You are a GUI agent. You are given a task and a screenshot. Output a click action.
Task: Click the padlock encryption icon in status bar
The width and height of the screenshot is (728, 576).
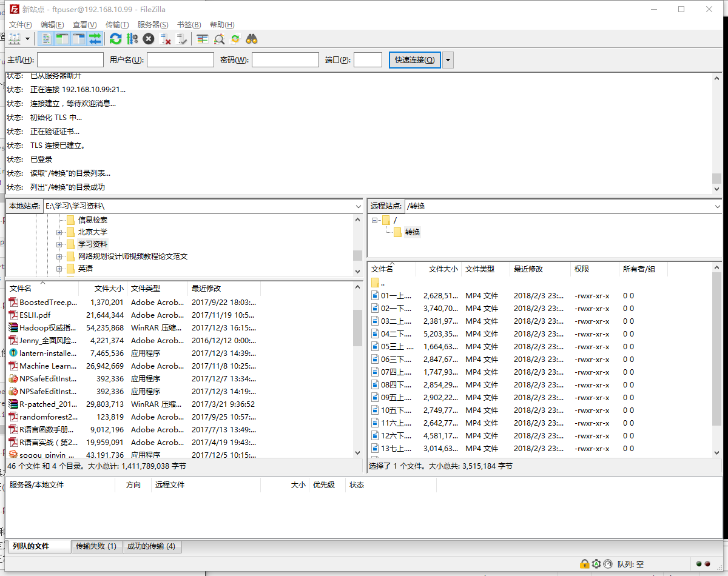point(584,564)
